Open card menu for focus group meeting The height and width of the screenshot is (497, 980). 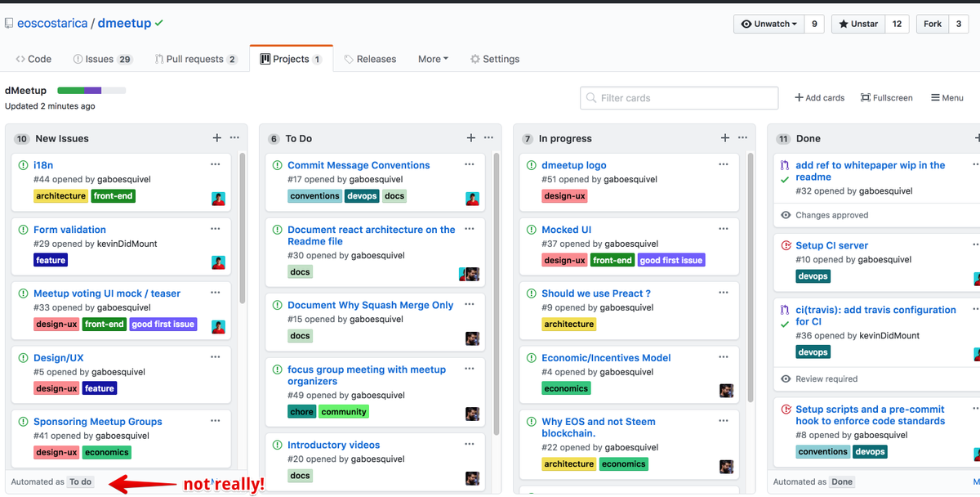(470, 369)
